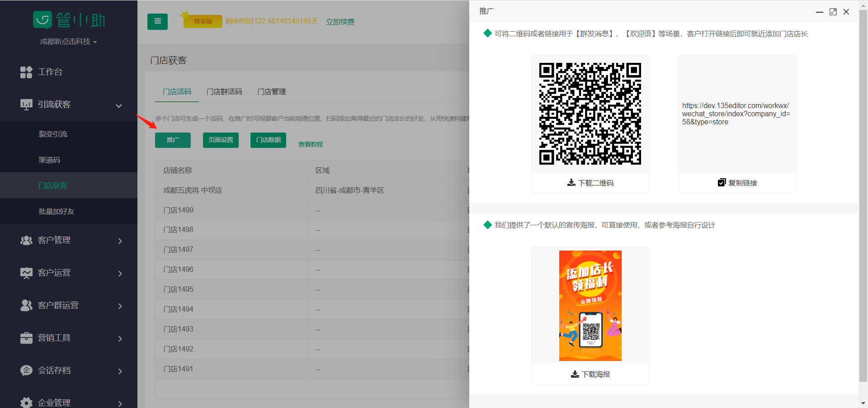The image size is (868, 408).
Task: Click the 客户群运营 group icon
Action: point(26,305)
